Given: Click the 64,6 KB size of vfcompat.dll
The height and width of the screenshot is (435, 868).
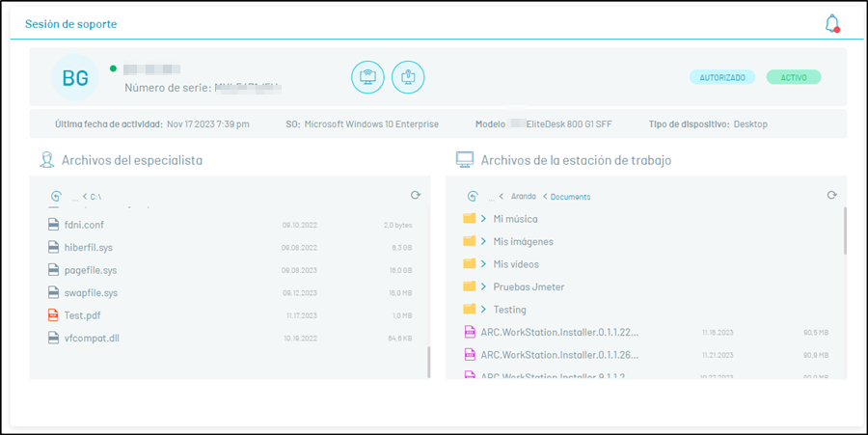Looking at the screenshot, I should point(400,339).
